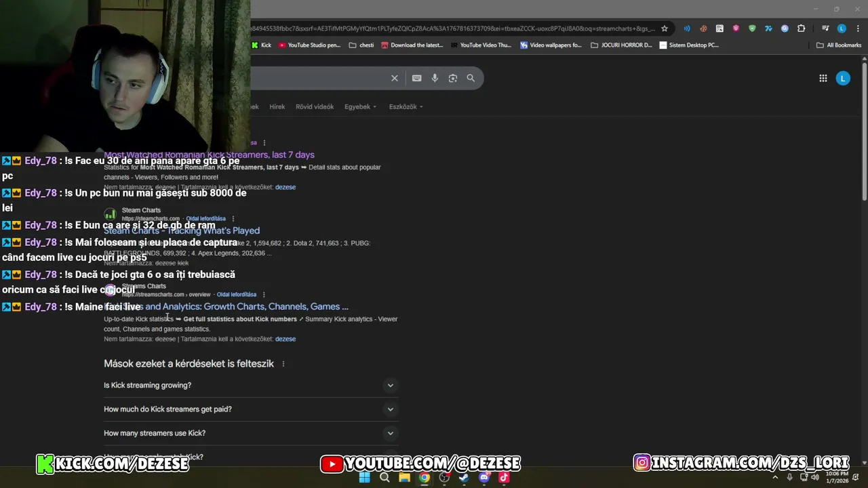The image size is (868, 488).
Task: Open Steam Charts Tracking What's Played result
Action: tap(182, 230)
